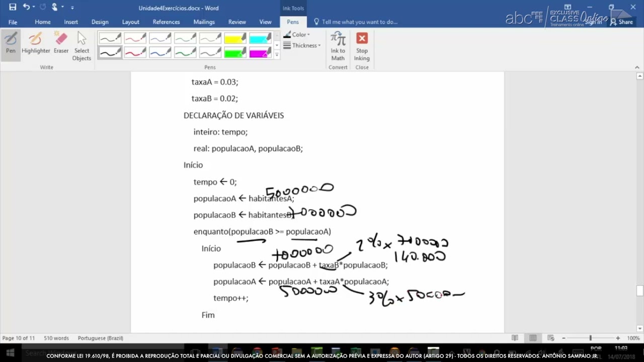Click zoom out minus button
Viewport: 644px width, 362px height.
[563, 338]
